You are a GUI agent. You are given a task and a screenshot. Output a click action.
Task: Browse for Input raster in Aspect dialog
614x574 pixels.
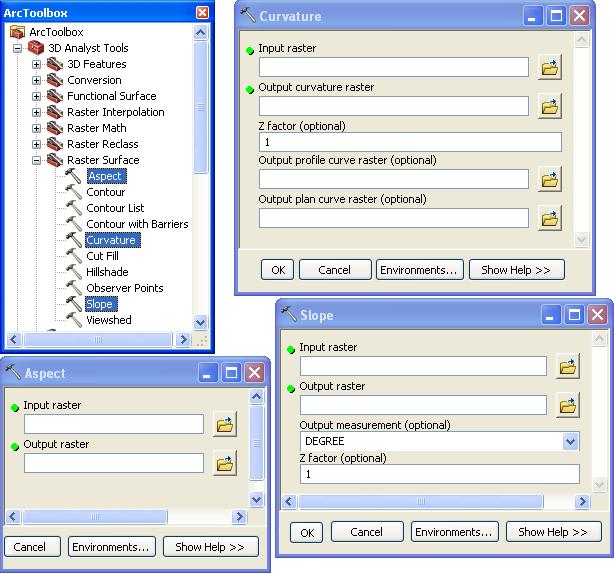pyautogui.click(x=225, y=424)
